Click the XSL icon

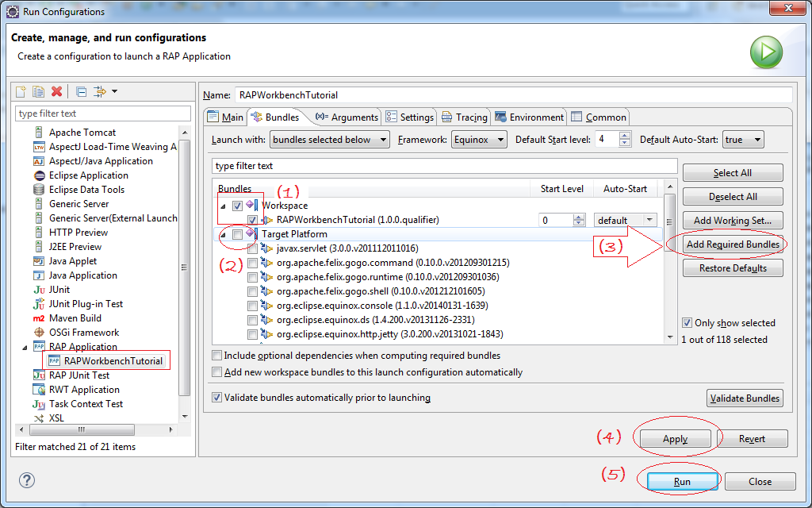point(39,418)
